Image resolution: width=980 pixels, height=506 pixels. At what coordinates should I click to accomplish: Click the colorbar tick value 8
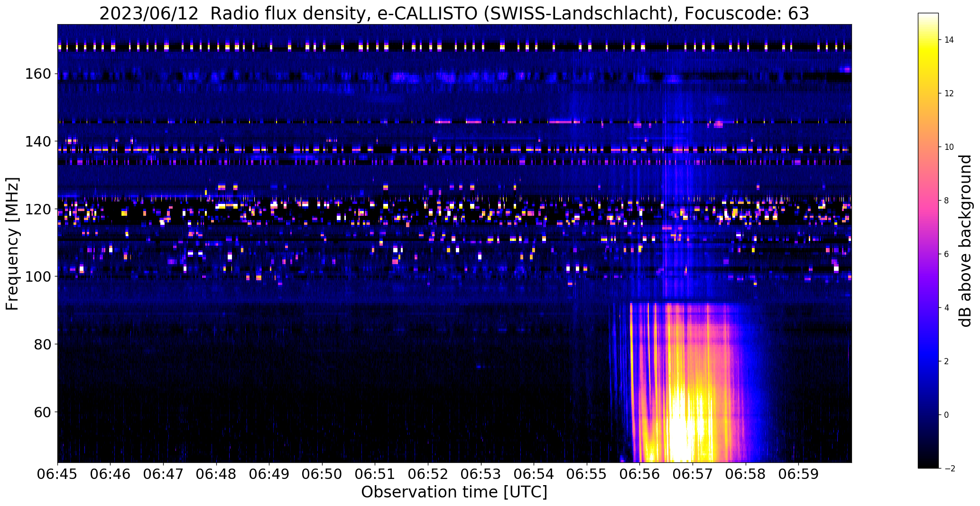947,201
